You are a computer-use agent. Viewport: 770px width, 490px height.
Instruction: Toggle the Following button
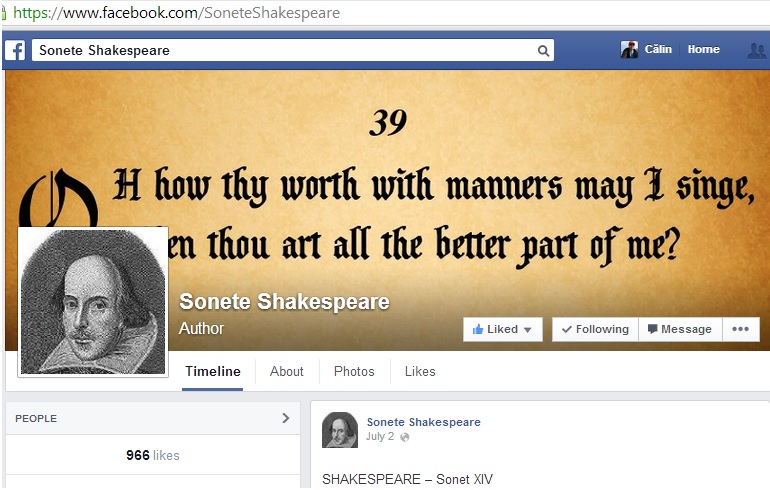point(595,329)
